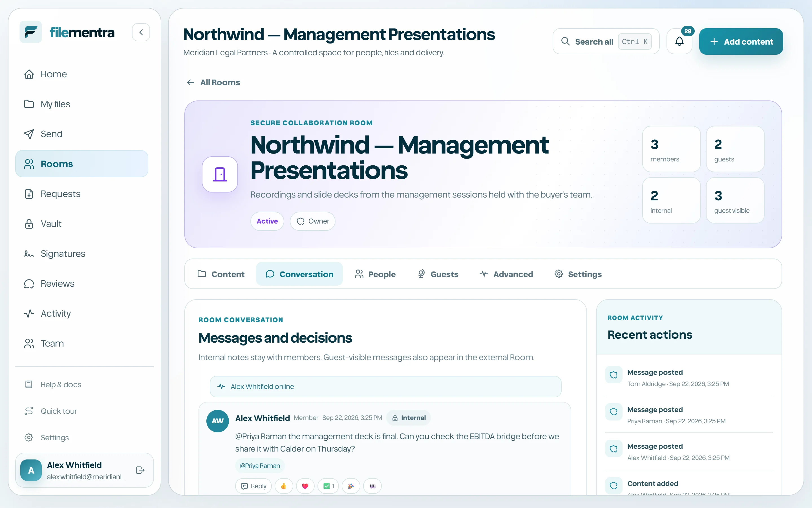Toggle the thumbs-up reaction
The width and height of the screenshot is (812, 508).
click(284, 486)
